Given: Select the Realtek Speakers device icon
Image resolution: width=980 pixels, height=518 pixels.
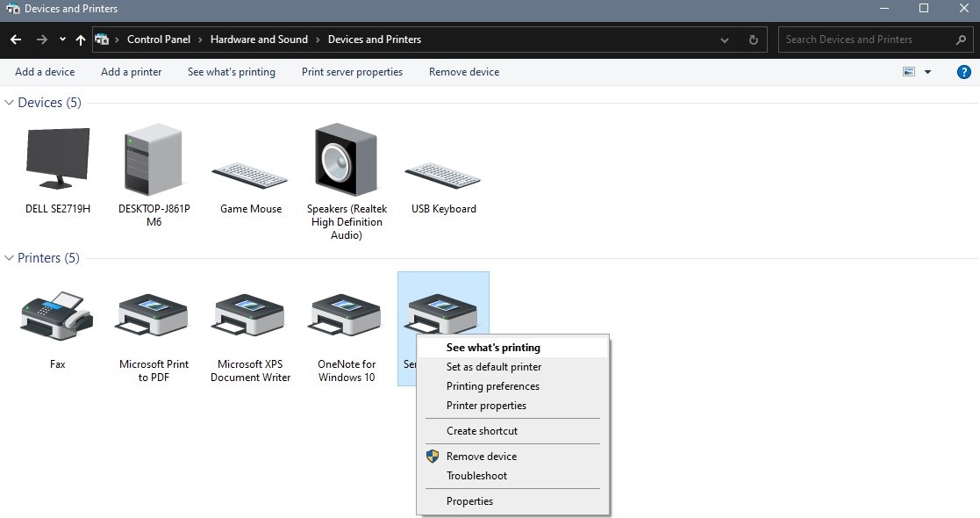Looking at the screenshot, I should point(347,160).
